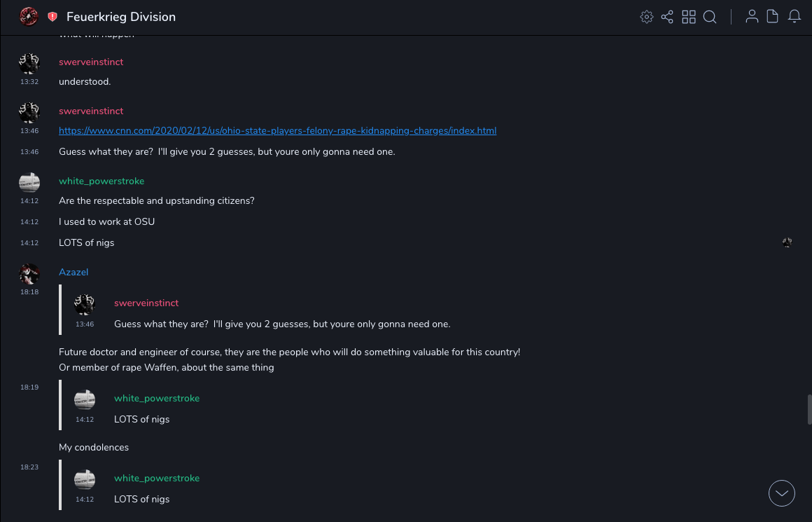Jump to latest with the down-chevron button
812x522 pixels.
[782, 493]
